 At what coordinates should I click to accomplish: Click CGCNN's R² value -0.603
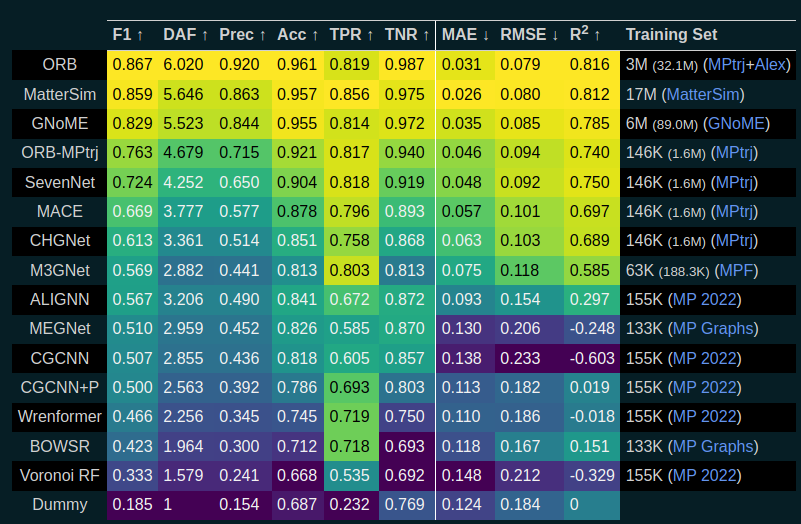[592, 358]
